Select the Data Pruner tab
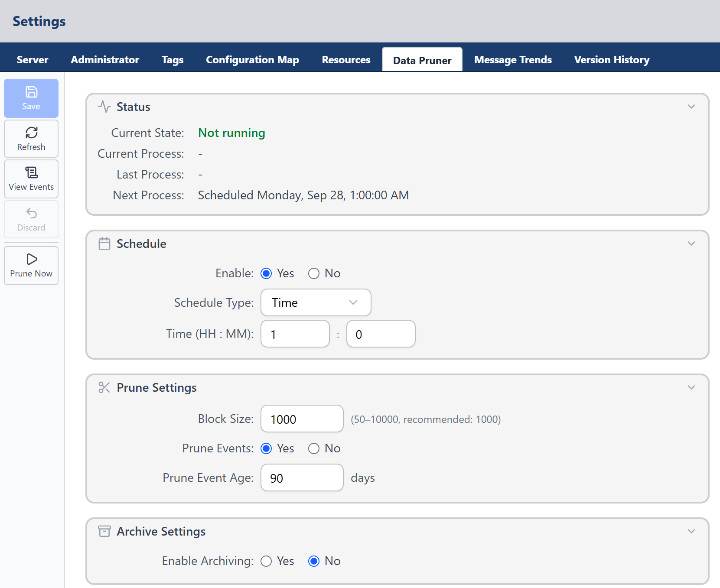This screenshot has width=720, height=588. pyautogui.click(x=422, y=60)
